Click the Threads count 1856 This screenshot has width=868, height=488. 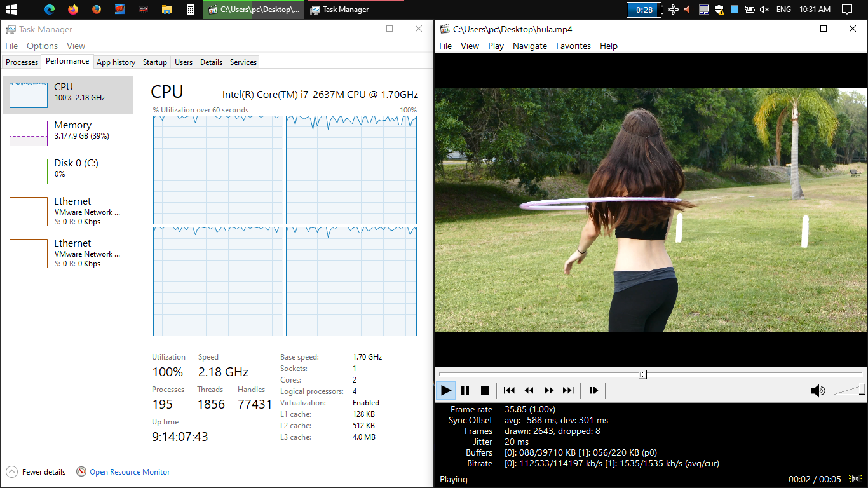tap(211, 404)
